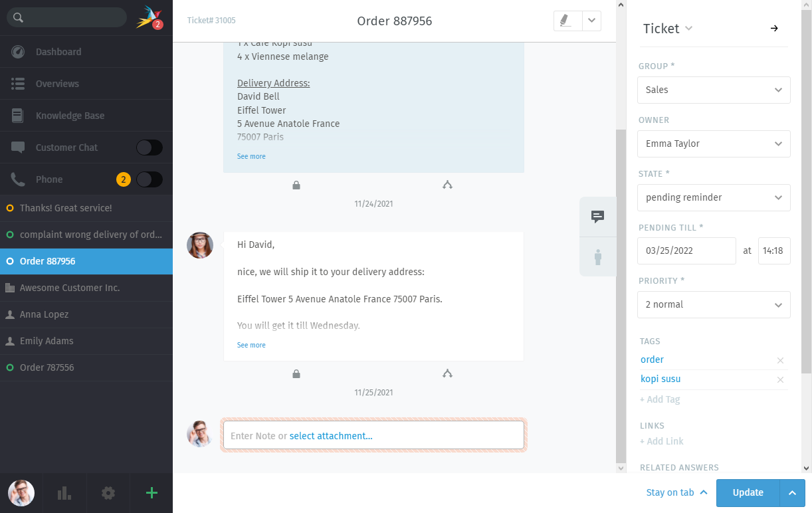Click lock icon under 11/24 article
Image resolution: width=812 pixels, height=513 pixels.
click(x=296, y=185)
